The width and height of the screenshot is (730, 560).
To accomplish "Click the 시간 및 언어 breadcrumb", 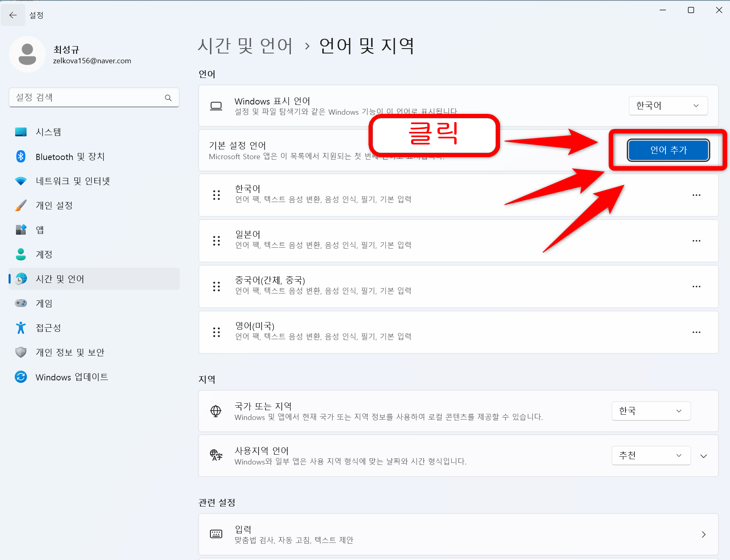I will [246, 46].
